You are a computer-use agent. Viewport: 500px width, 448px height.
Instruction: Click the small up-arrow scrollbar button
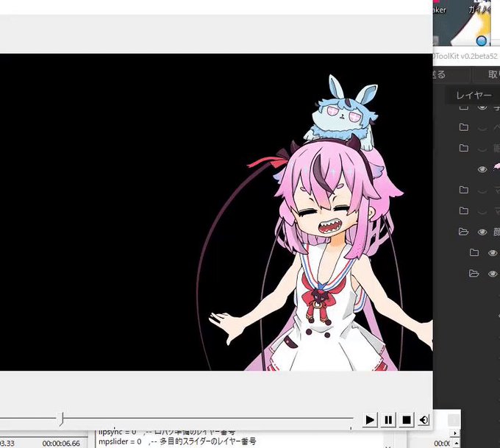456,443
